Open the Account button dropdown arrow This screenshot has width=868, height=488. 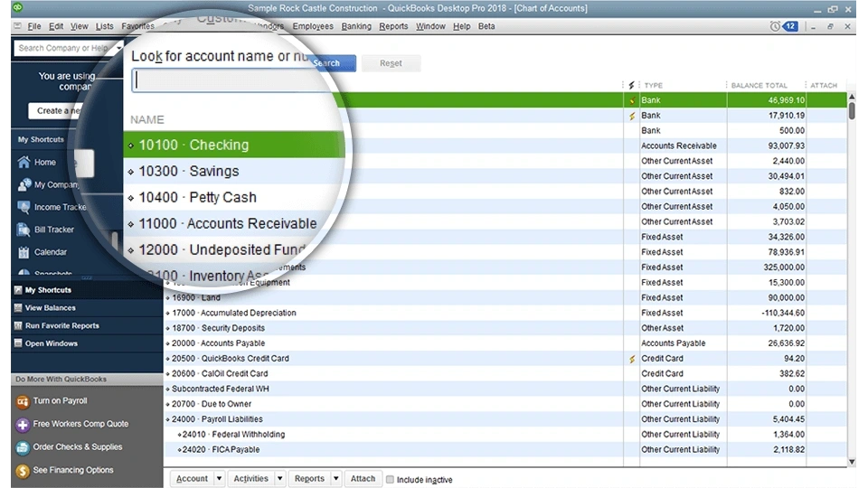(220, 479)
